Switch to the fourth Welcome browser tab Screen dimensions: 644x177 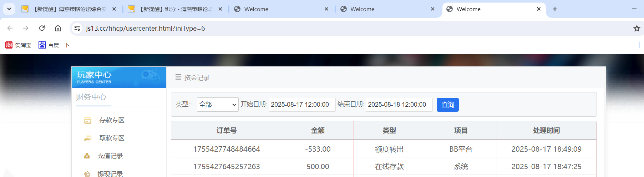coord(387,9)
